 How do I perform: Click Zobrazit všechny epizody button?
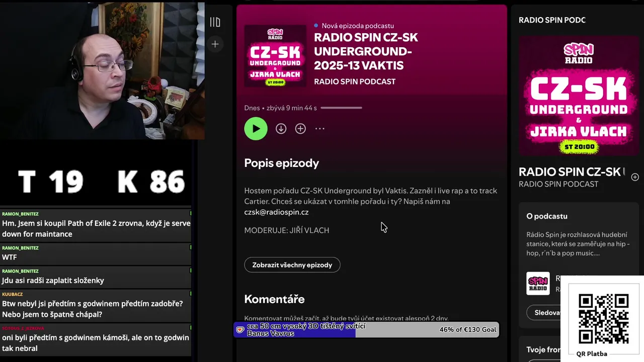pos(292,265)
